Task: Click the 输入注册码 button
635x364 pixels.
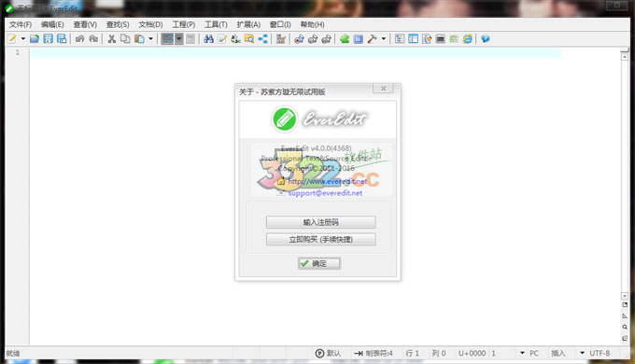Action: [320, 222]
